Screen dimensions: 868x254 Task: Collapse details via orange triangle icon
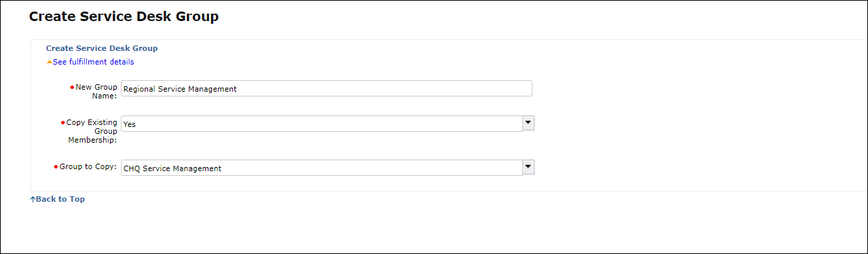tap(49, 62)
